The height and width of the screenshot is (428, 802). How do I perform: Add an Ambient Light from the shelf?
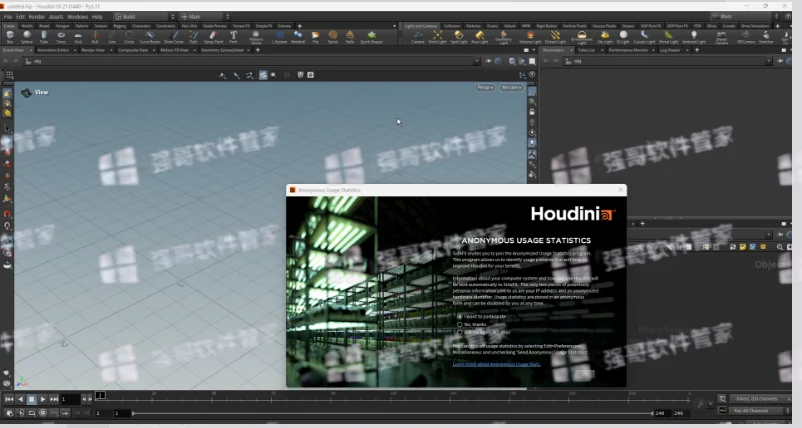click(694, 36)
